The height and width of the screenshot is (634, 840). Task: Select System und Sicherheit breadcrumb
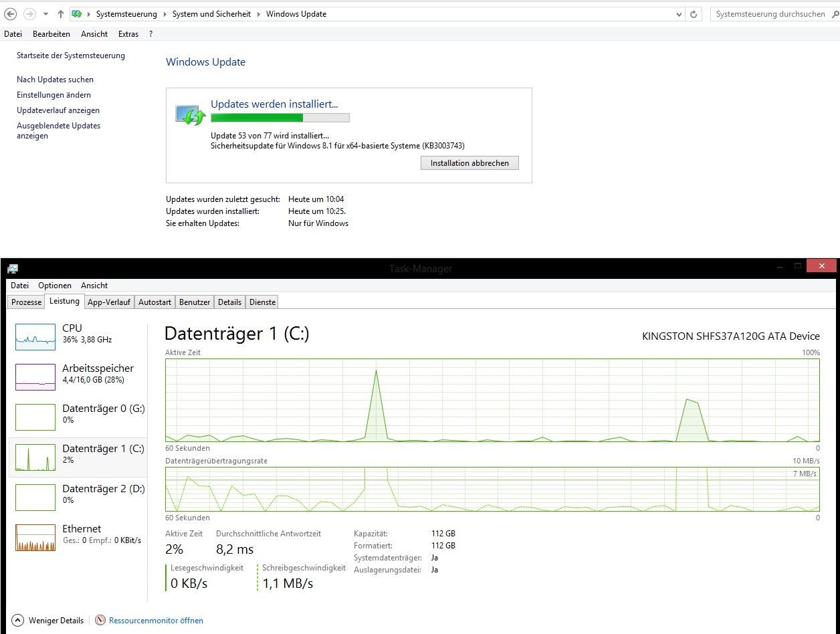(212, 14)
